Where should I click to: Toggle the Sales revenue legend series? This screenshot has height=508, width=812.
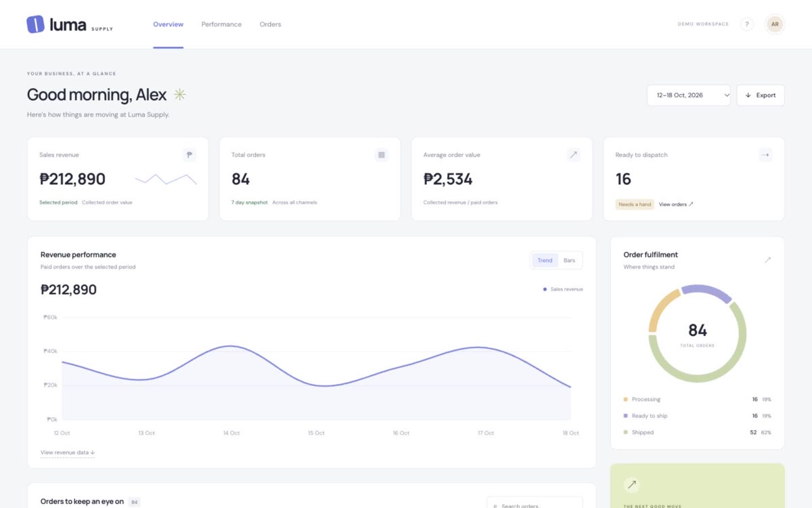563,289
